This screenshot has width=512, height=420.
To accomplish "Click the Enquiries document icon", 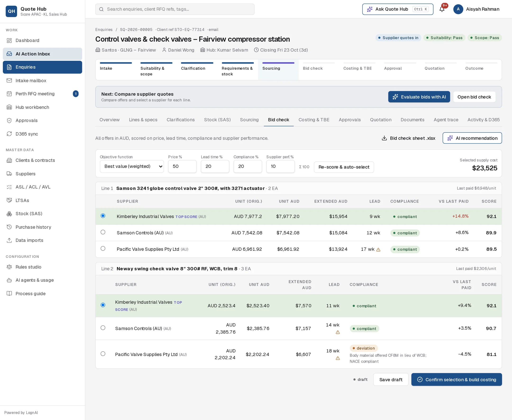I will click(9, 67).
